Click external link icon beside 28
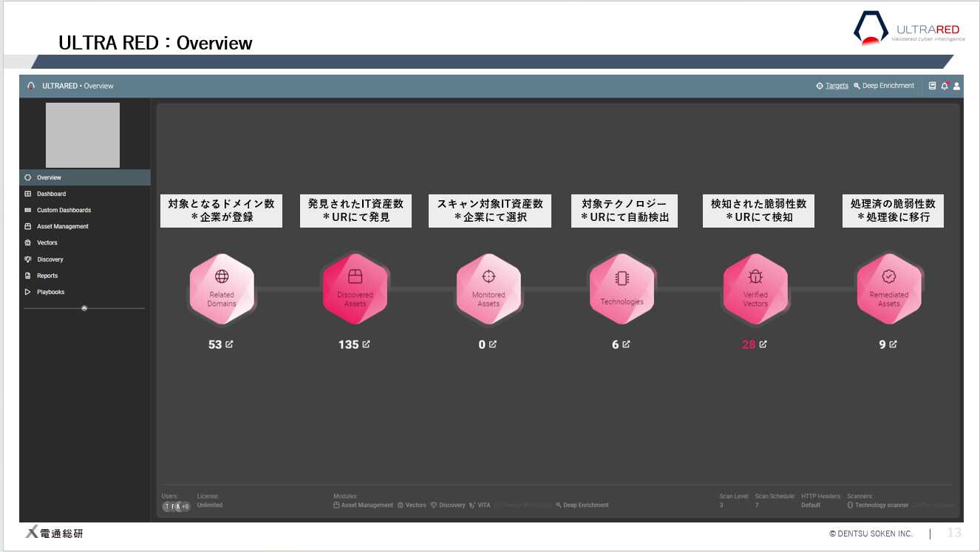 click(x=763, y=344)
